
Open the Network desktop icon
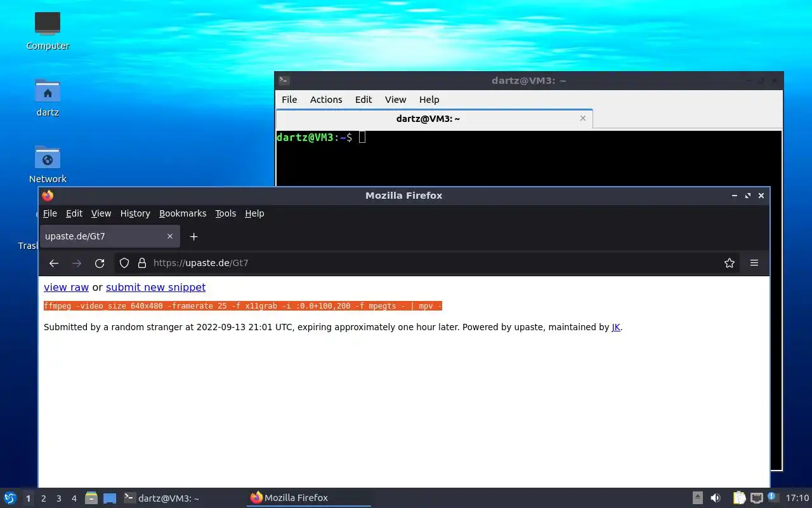pos(48,164)
